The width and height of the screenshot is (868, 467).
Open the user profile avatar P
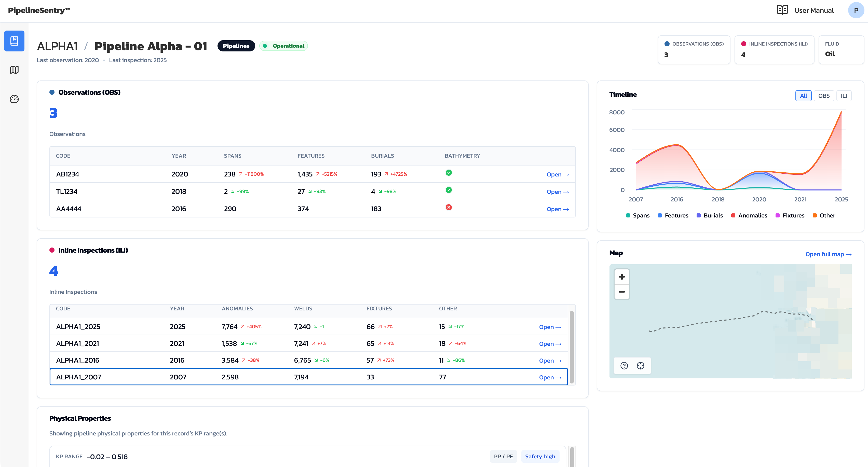pyautogui.click(x=856, y=10)
